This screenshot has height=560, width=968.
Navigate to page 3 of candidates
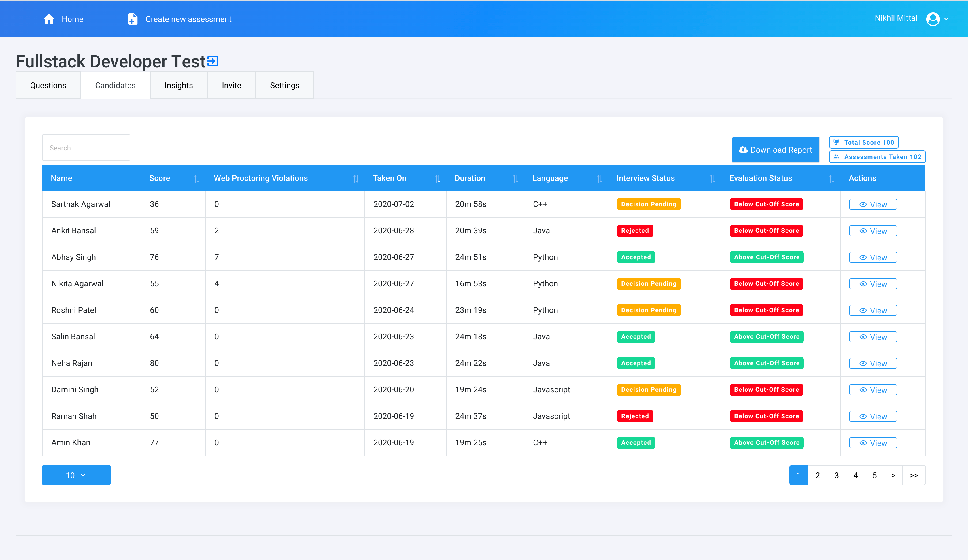[837, 475]
